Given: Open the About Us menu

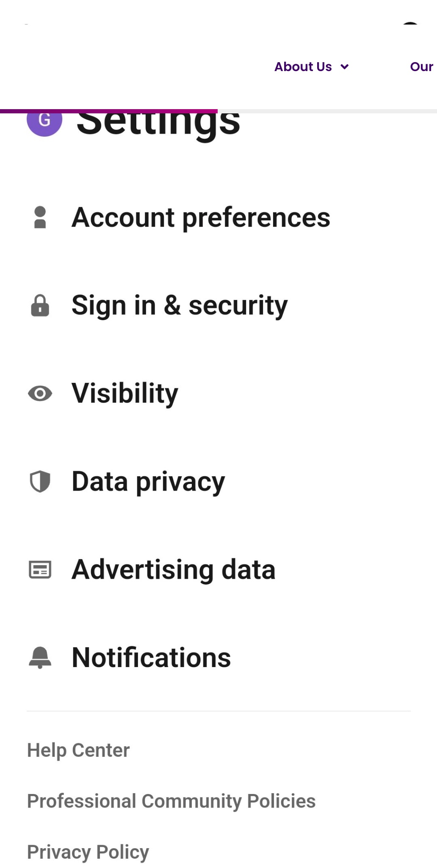Looking at the screenshot, I should pyautogui.click(x=303, y=67).
